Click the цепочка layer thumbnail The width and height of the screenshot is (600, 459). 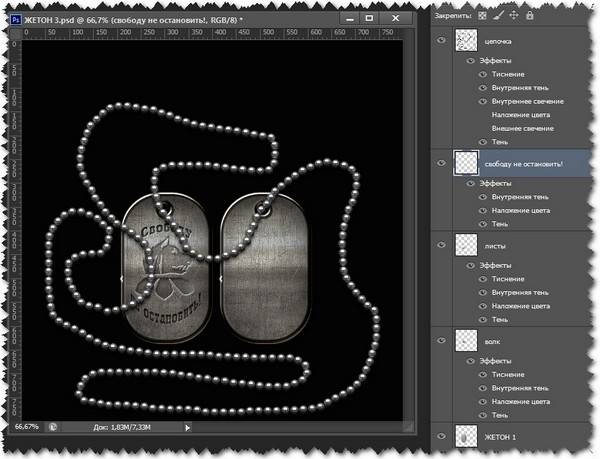(x=467, y=41)
